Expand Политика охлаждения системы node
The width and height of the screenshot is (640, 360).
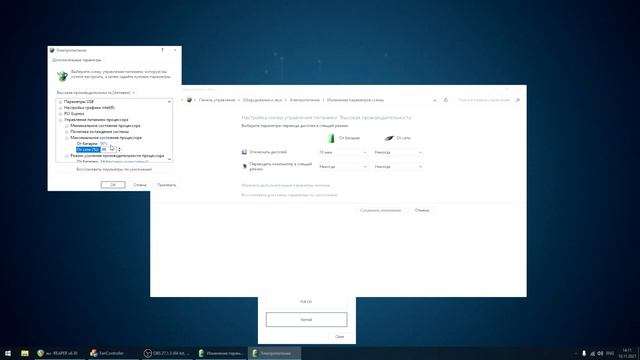tap(67, 132)
